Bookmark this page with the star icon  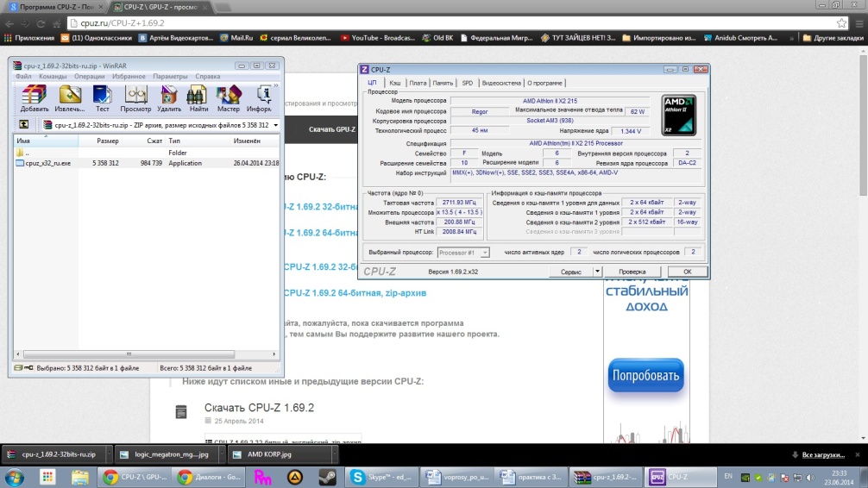click(x=841, y=23)
